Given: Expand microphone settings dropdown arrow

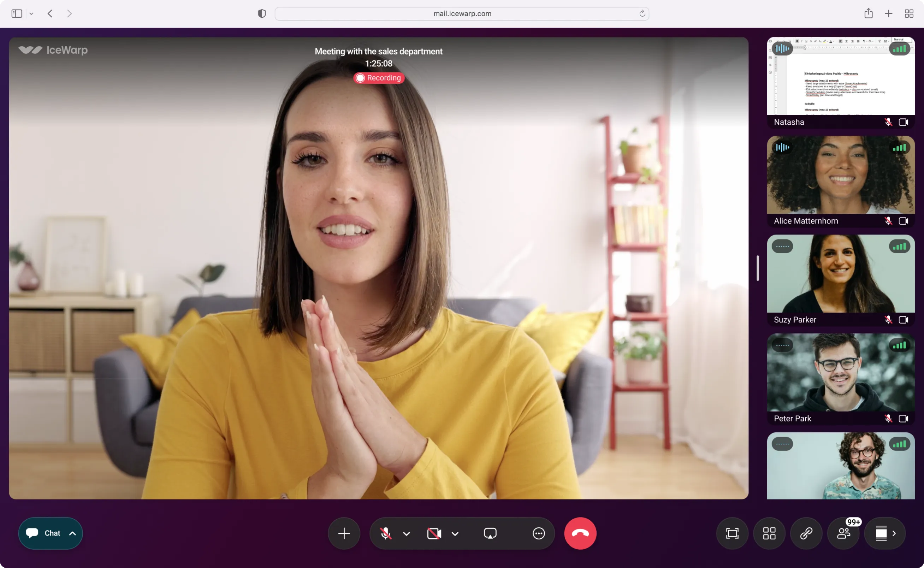Looking at the screenshot, I should pyautogui.click(x=407, y=533).
